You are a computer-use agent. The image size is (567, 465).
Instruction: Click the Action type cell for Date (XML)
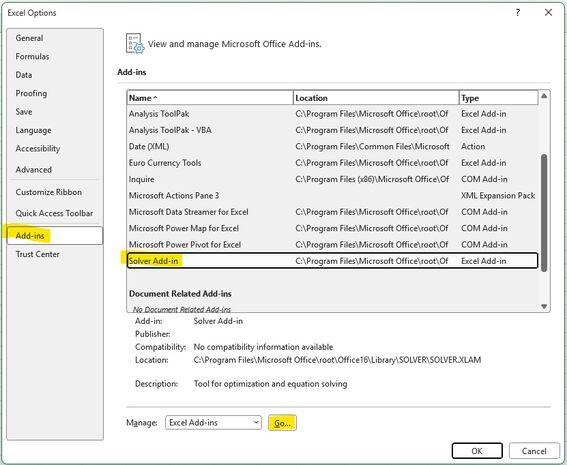coord(473,146)
